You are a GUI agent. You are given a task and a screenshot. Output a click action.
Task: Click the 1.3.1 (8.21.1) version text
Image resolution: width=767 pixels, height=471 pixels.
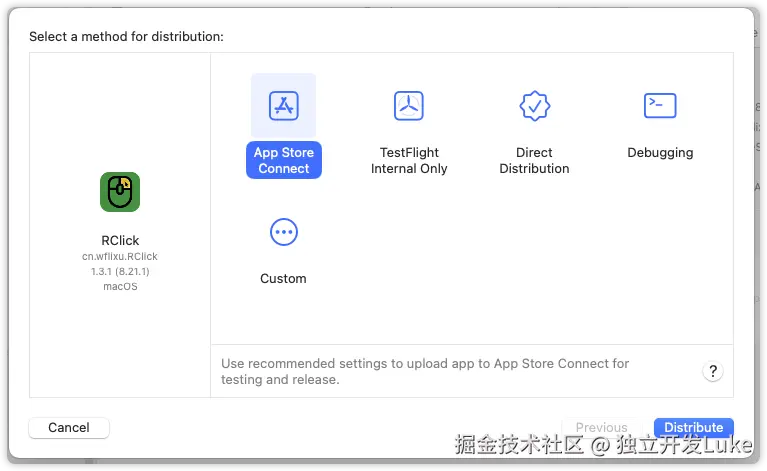tap(120, 271)
